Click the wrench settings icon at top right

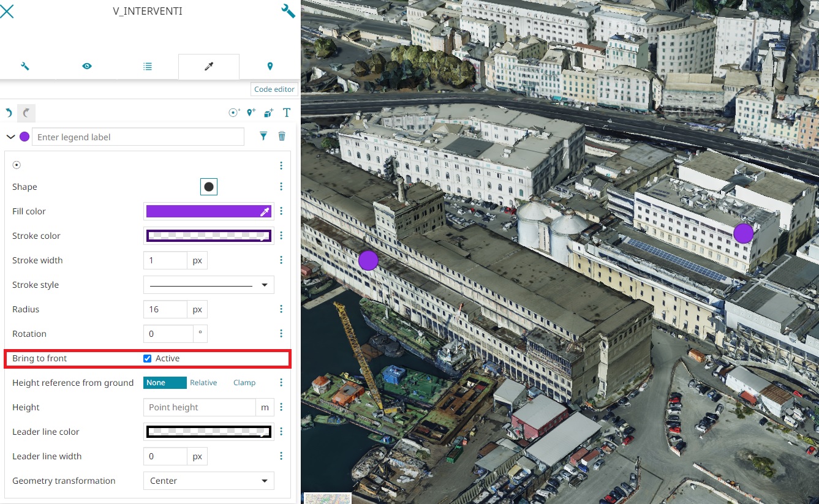tap(288, 11)
